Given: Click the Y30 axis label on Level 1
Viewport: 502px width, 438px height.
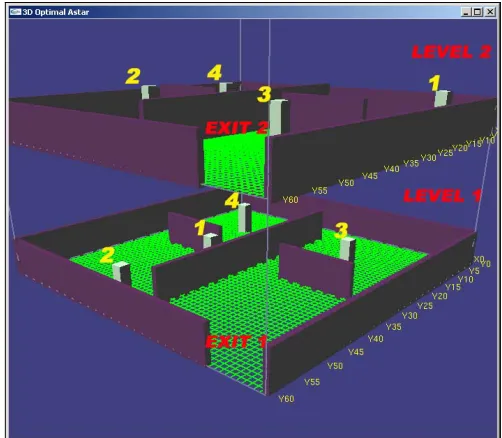Looking at the screenshot, I should [410, 315].
